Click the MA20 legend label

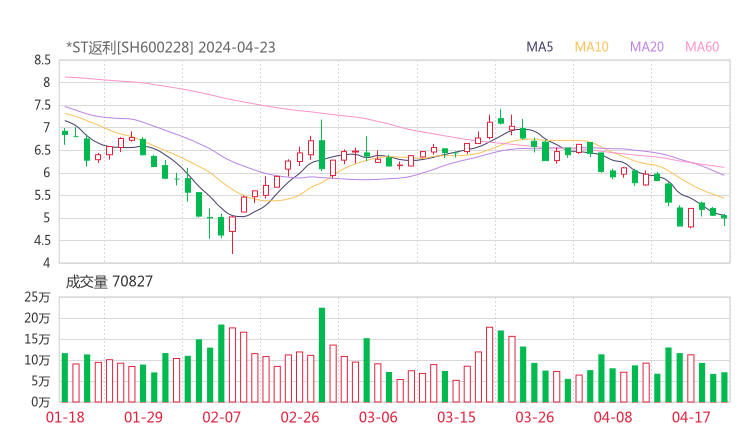(x=647, y=47)
